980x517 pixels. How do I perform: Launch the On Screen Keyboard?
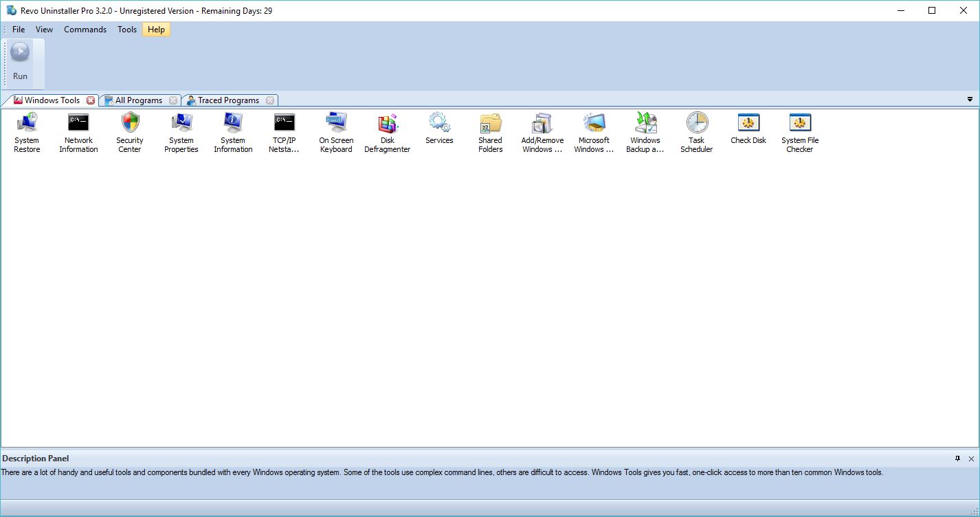[x=335, y=132]
